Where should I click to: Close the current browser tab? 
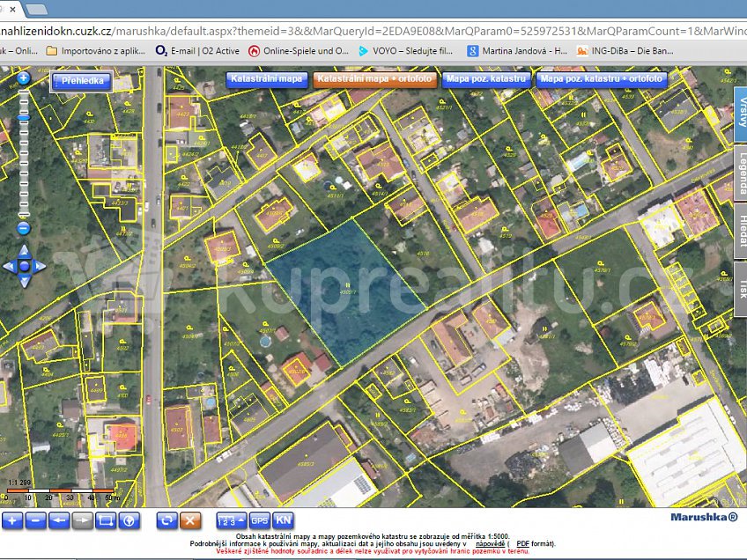point(12,9)
